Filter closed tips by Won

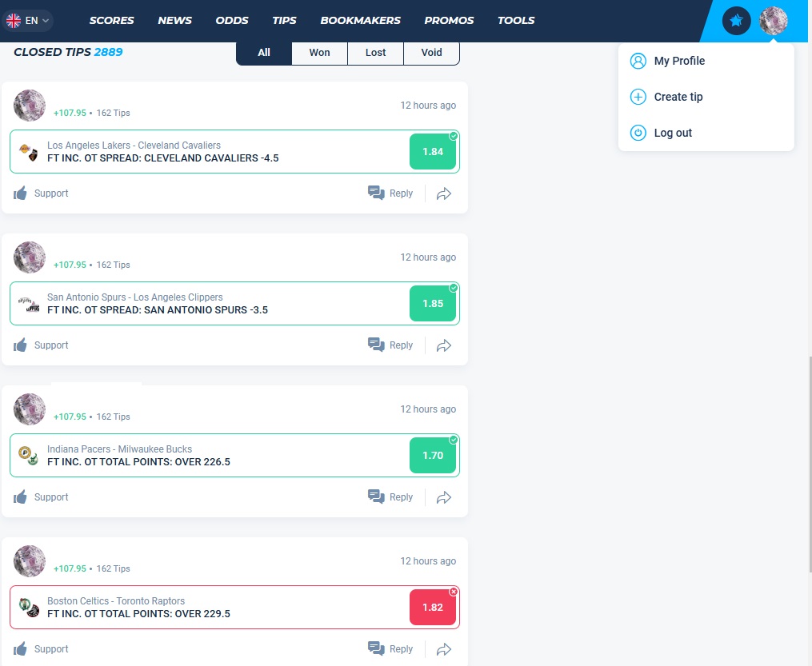tap(319, 53)
